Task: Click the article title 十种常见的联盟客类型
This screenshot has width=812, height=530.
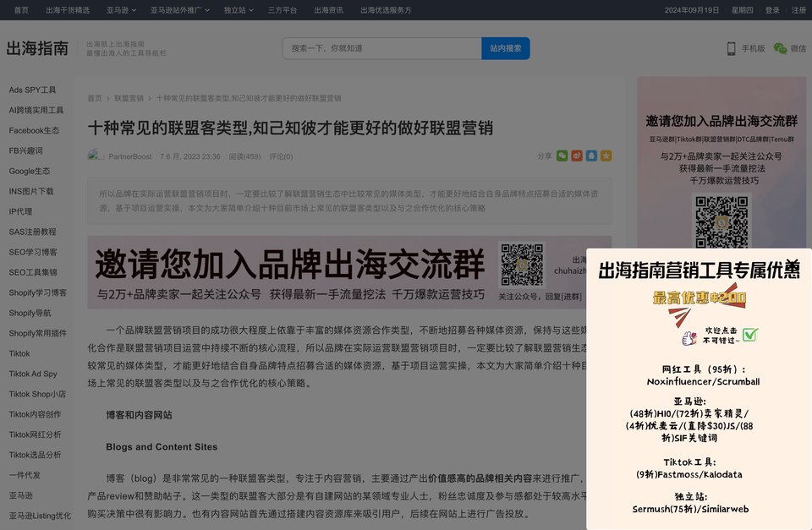Action: click(x=290, y=128)
